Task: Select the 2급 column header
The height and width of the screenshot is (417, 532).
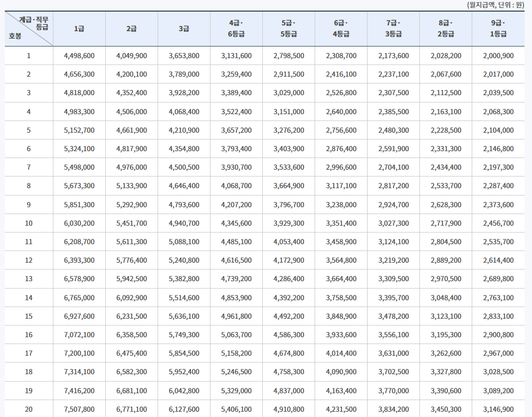Action: pyautogui.click(x=132, y=29)
